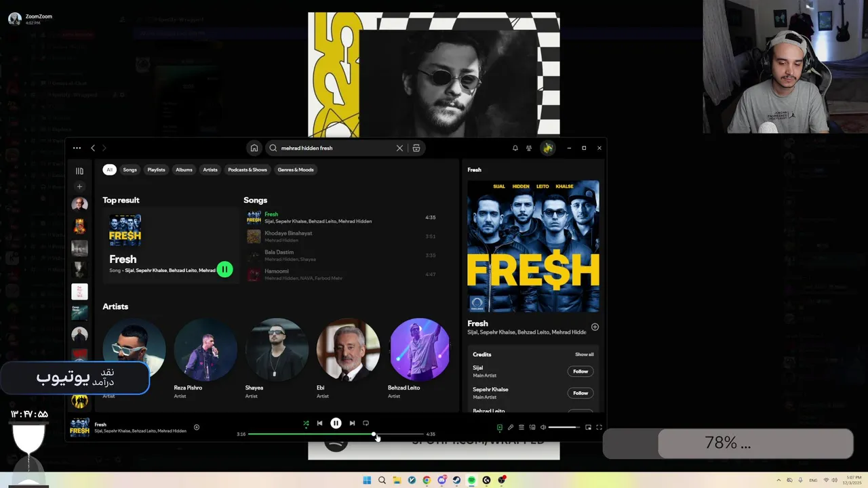The height and width of the screenshot is (488, 868).
Task: Go forward with the right arrow
Action: pos(104,148)
